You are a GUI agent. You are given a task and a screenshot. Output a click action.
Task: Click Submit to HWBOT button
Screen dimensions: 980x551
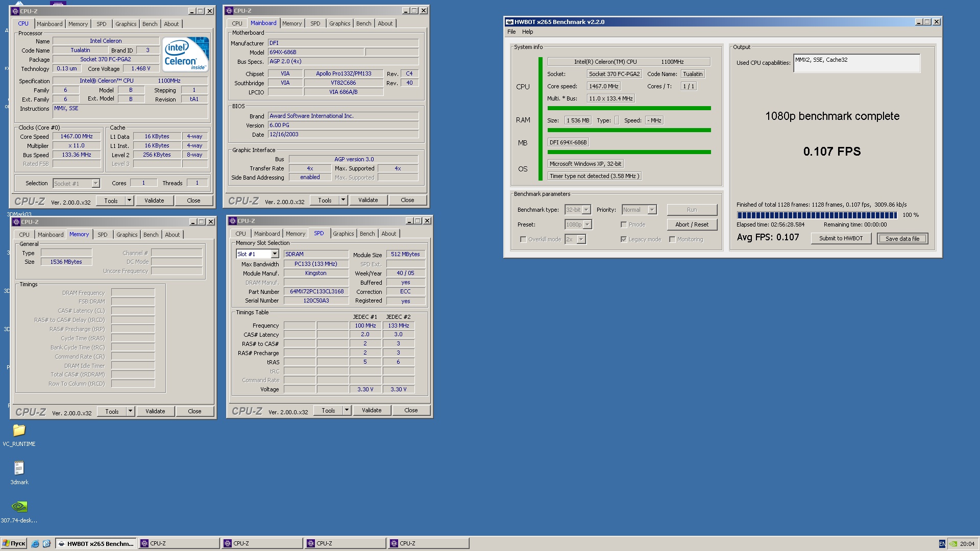pos(841,238)
